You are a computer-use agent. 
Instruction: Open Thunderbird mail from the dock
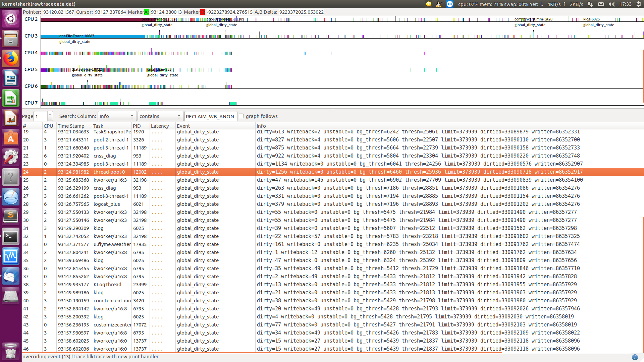click(11, 277)
